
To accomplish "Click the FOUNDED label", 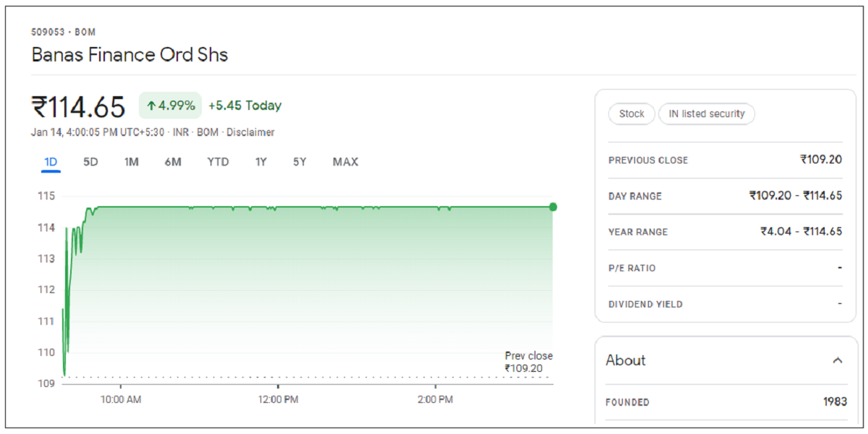I will point(629,402).
